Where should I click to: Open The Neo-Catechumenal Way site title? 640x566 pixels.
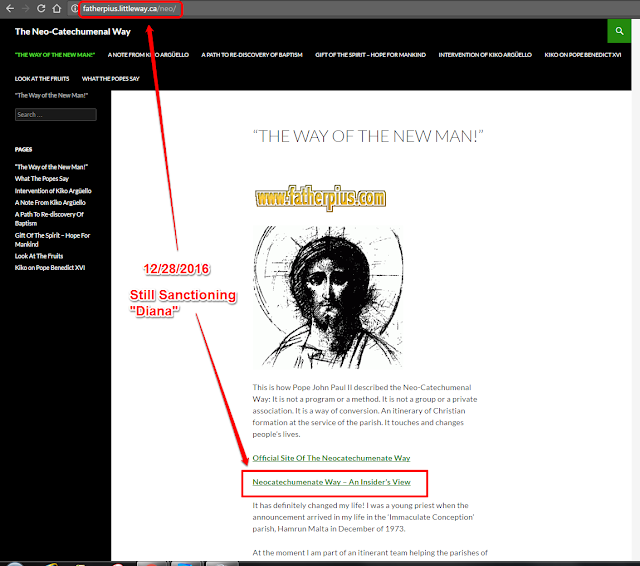(x=73, y=31)
